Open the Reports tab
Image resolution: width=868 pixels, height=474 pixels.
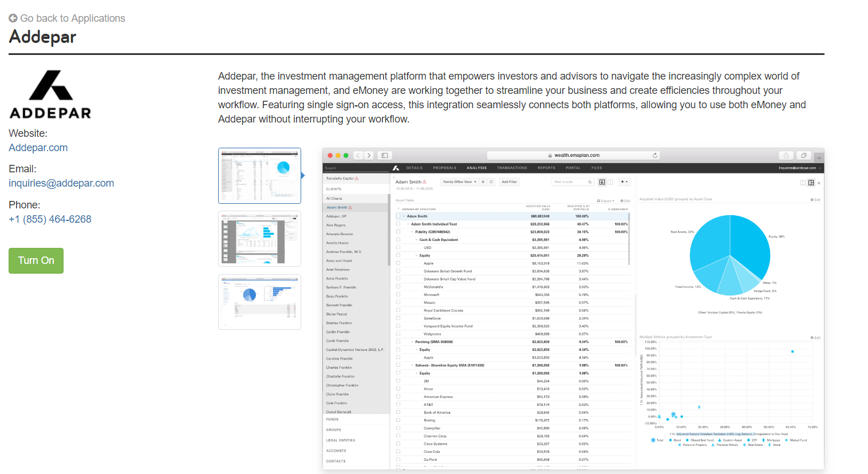(546, 168)
